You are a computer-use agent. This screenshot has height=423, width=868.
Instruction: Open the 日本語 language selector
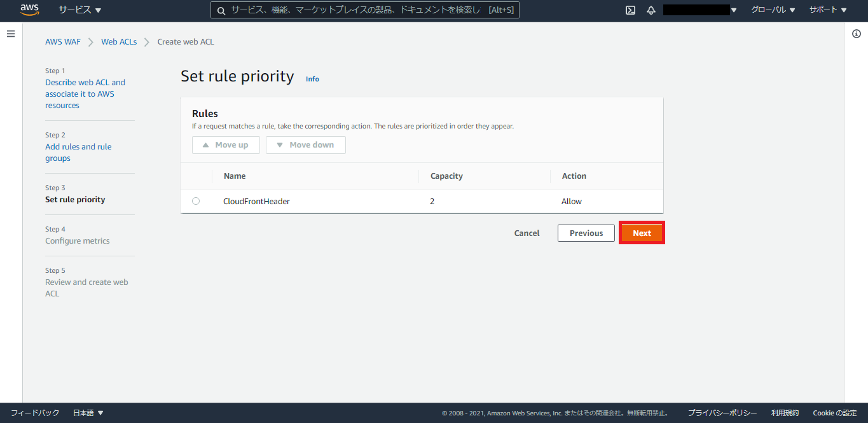click(88, 413)
